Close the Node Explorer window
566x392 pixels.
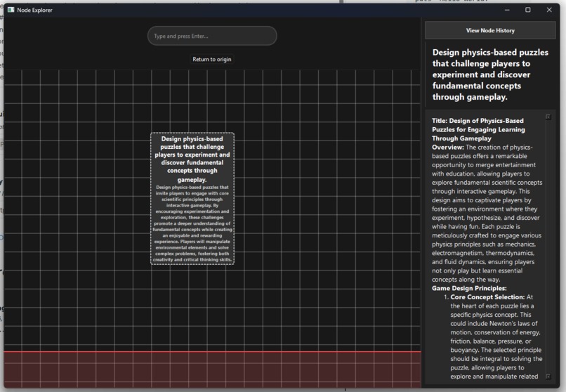[549, 10]
